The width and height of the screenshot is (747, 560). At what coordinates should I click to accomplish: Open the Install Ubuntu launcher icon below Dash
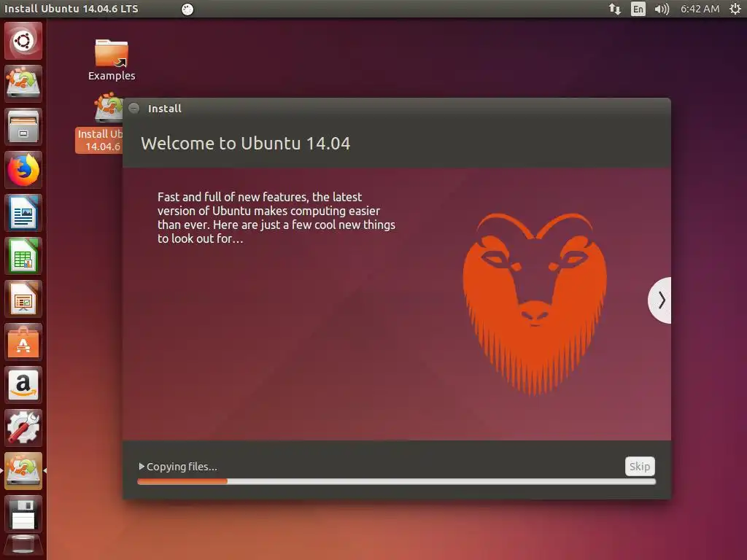pos(23,84)
